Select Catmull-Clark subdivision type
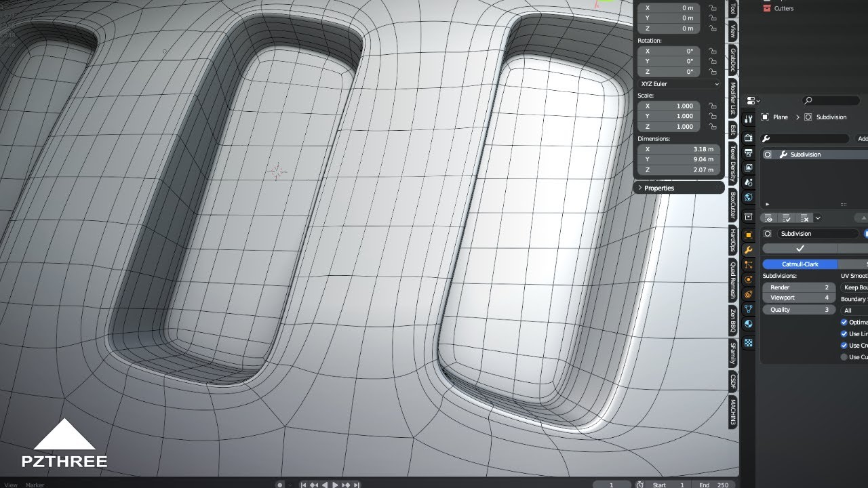 click(x=800, y=264)
